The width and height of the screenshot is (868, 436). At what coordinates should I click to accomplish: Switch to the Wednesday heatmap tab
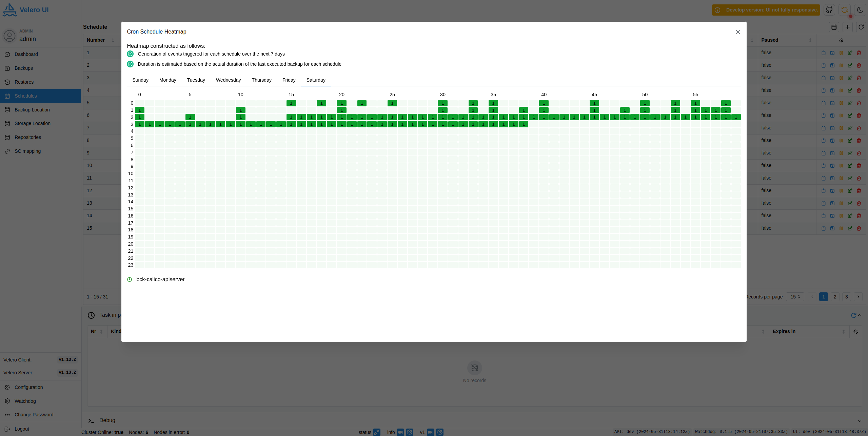(228, 80)
